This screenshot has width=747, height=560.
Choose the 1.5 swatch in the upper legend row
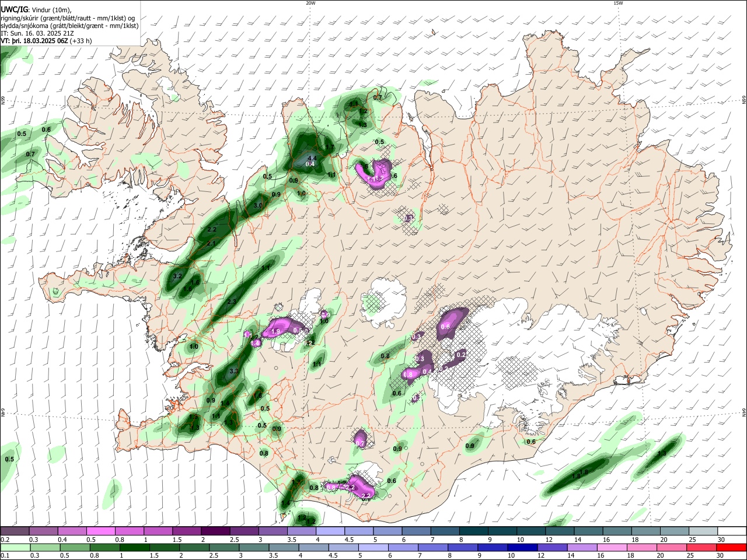coord(187,531)
